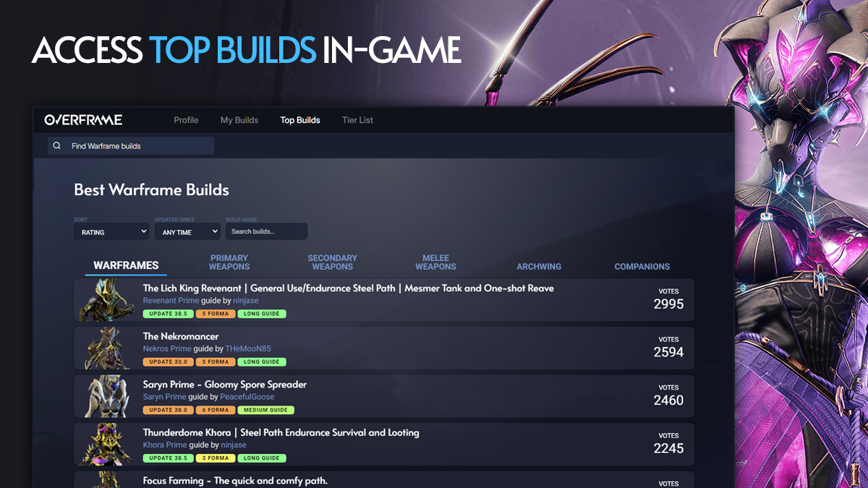Open The Nekromancer build
This screenshot has width=868, height=488.
(181, 336)
